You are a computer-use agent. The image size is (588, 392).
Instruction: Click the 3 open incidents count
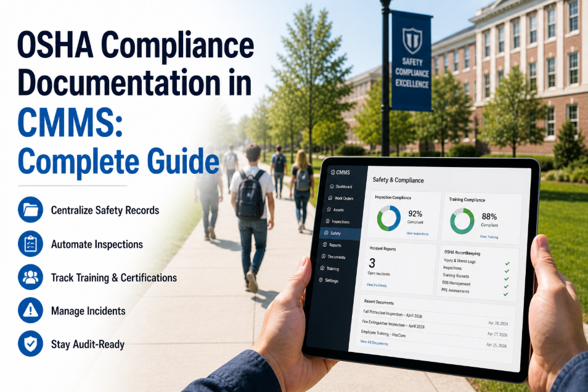pos(372,263)
